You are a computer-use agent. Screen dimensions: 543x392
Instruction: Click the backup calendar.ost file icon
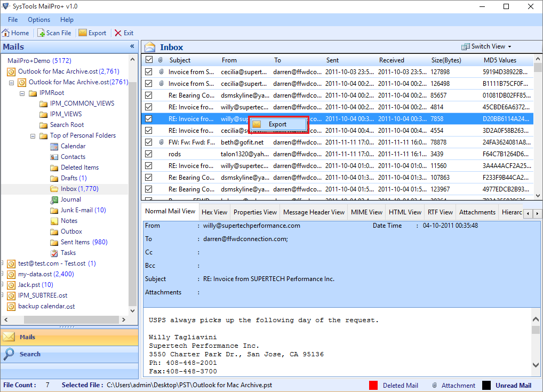pyautogui.click(x=11, y=307)
